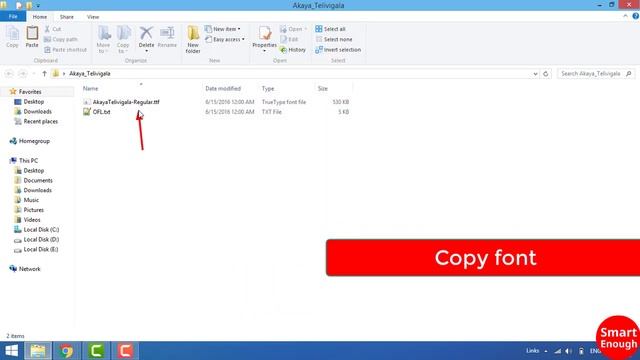Click the Paste ribbon icon
640x360 pixels.
tap(32, 37)
